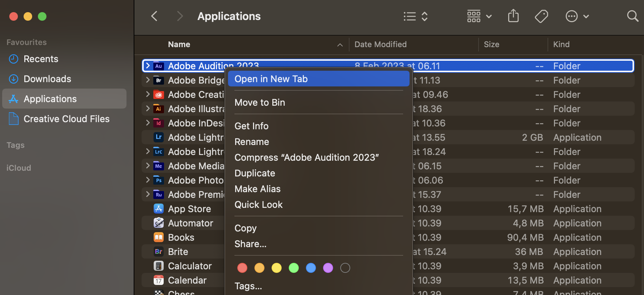
Task: Expand the Adobe Audition 2023 folder
Action: click(x=148, y=66)
